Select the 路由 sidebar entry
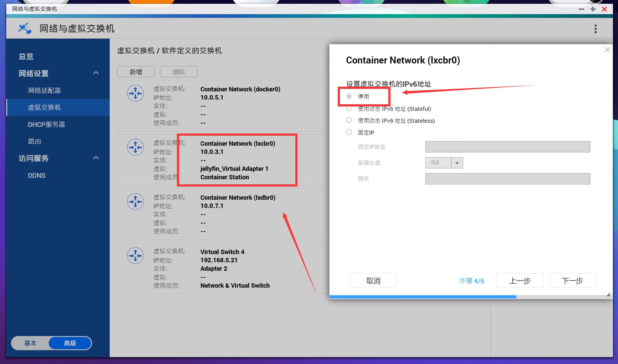Image resolution: width=618 pixels, height=364 pixels. point(35,141)
